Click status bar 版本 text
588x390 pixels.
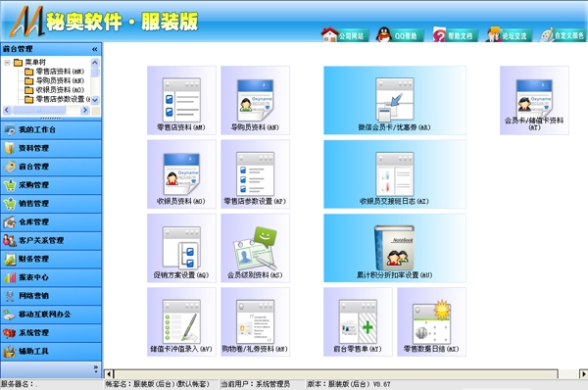click(349, 384)
